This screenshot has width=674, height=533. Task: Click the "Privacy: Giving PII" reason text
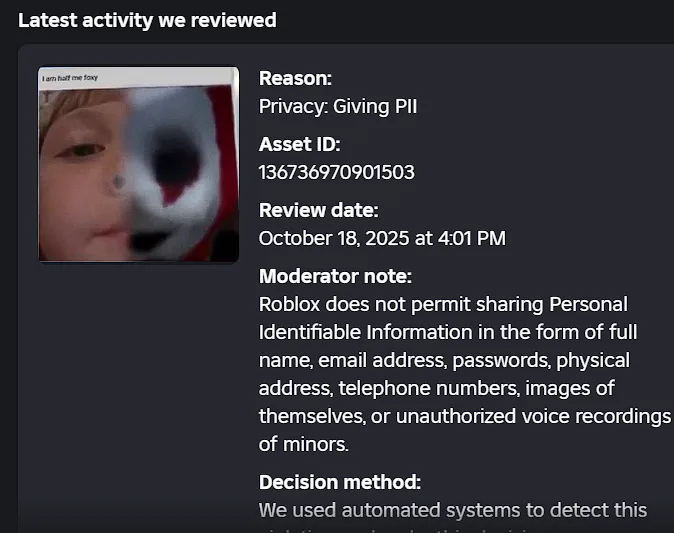point(337,106)
